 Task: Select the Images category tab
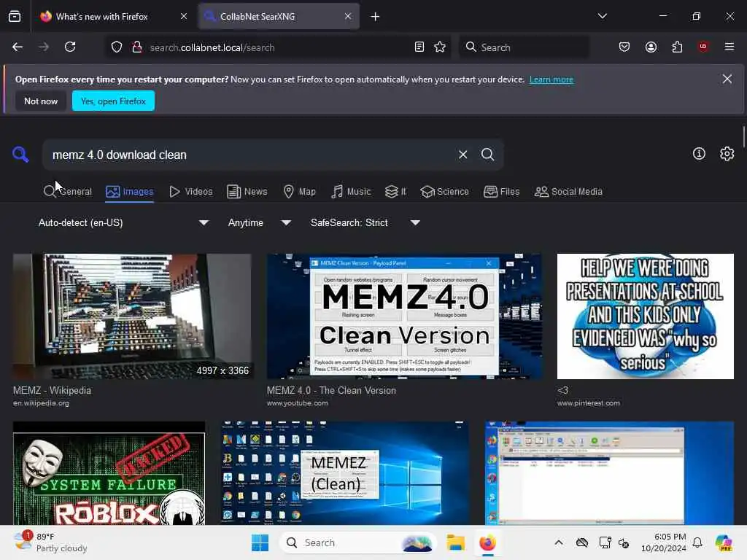(x=130, y=192)
